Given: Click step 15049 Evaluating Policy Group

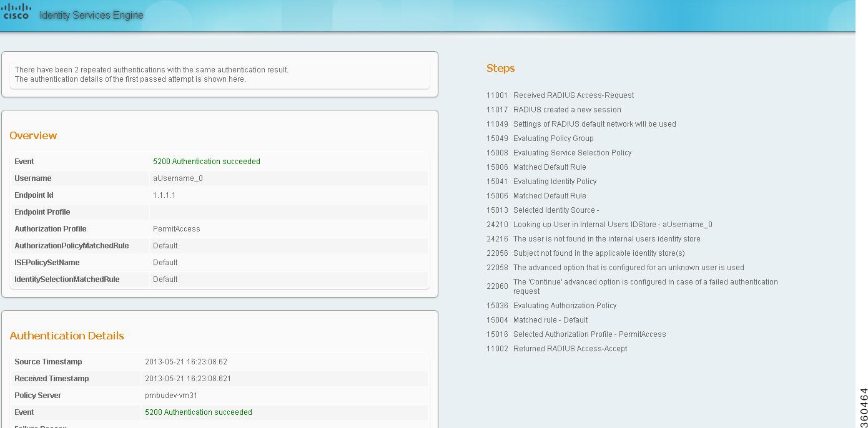Looking at the screenshot, I should (540, 139).
